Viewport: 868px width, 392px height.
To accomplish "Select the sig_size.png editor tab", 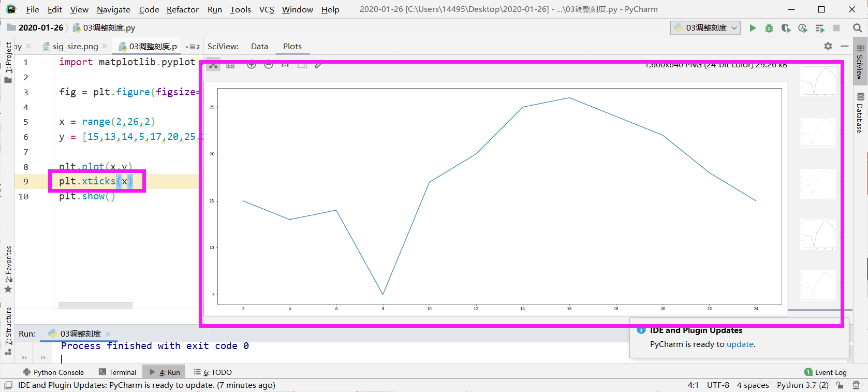I will 75,46.
